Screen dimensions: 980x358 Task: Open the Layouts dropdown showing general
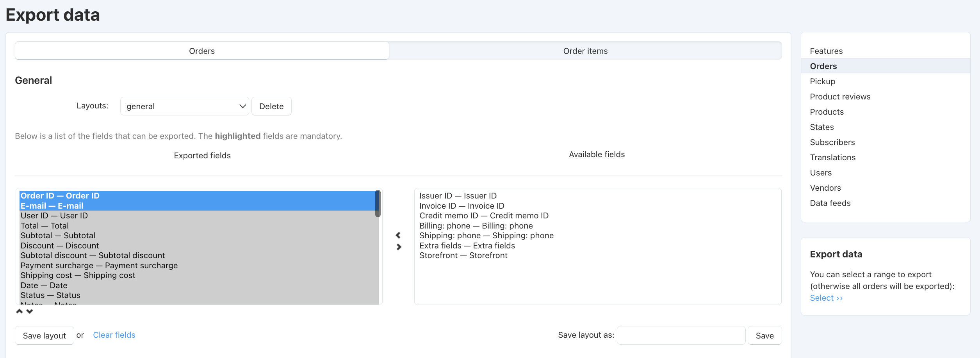184,106
